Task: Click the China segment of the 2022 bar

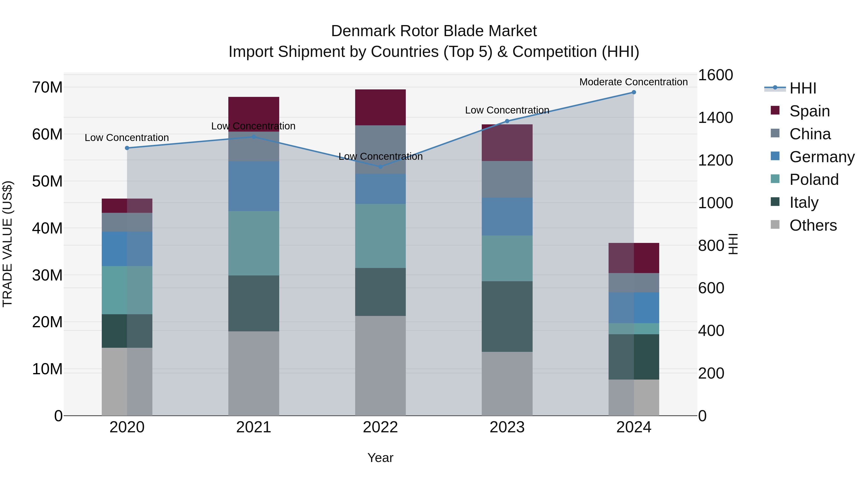Action: point(380,149)
